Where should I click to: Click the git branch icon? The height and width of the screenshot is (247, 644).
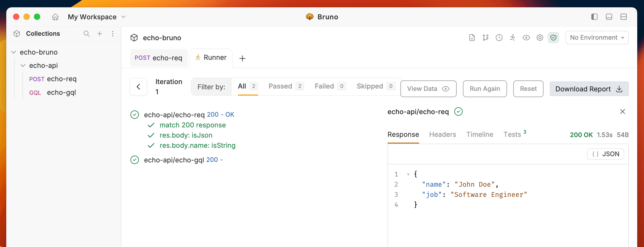tap(485, 38)
